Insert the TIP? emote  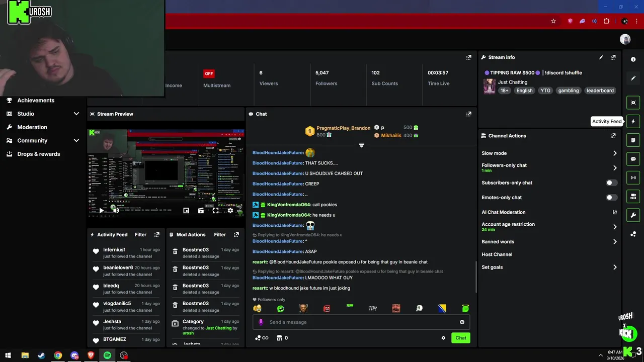(373, 308)
